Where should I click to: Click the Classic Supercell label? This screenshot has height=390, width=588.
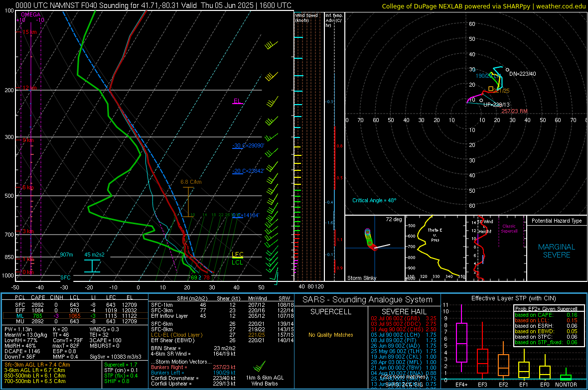tap(509, 229)
